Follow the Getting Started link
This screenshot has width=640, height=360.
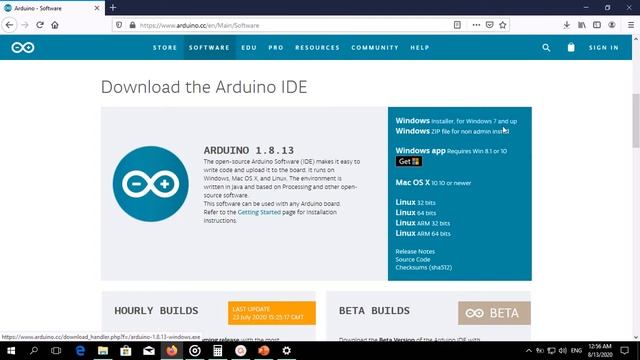[x=259, y=212]
